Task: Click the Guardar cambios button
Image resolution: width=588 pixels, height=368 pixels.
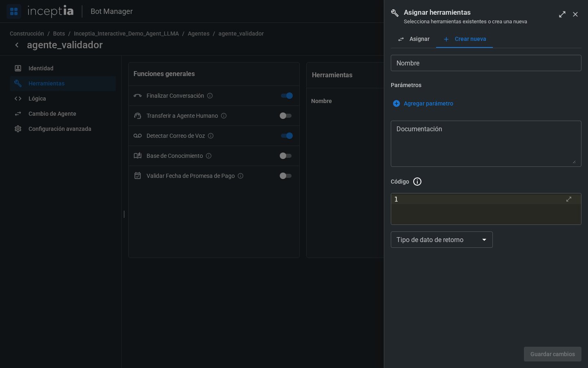Action: [x=552, y=354]
